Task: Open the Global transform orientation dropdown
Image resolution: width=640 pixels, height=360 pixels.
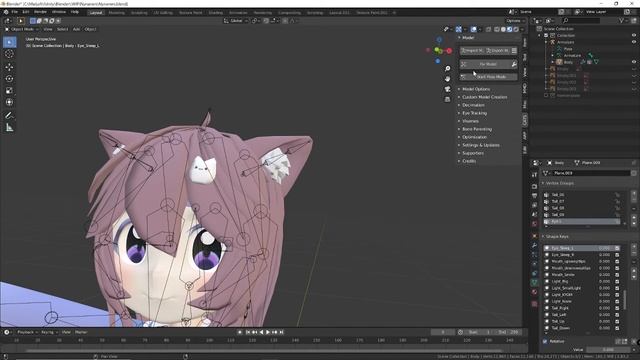Action: pos(236,21)
